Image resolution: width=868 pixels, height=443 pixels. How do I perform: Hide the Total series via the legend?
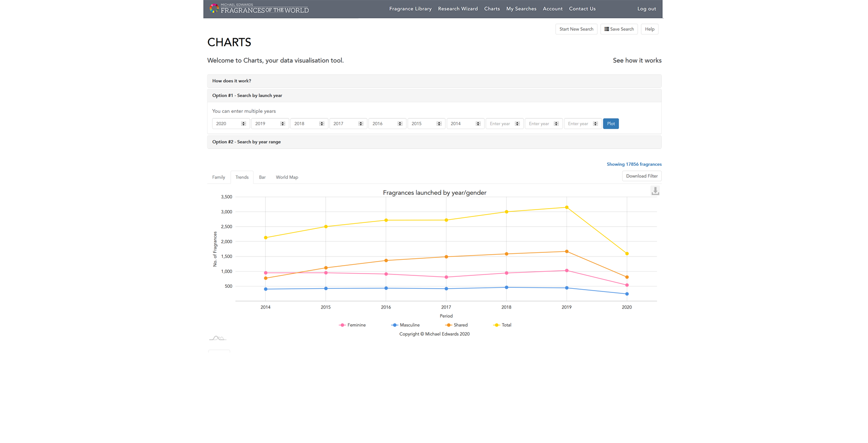[506, 325]
